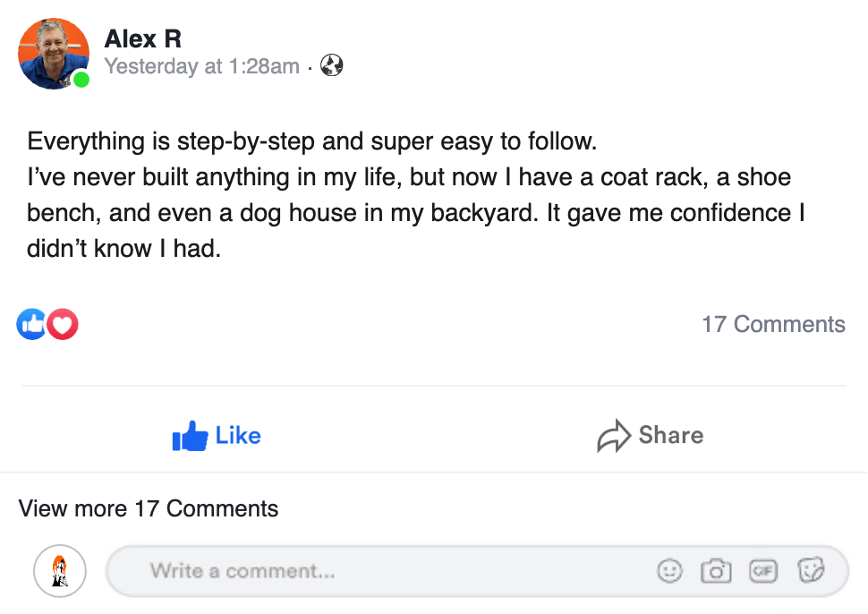Click the round blue thumbs-up reaction badge
This screenshot has height=614, width=868.
click(x=30, y=324)
